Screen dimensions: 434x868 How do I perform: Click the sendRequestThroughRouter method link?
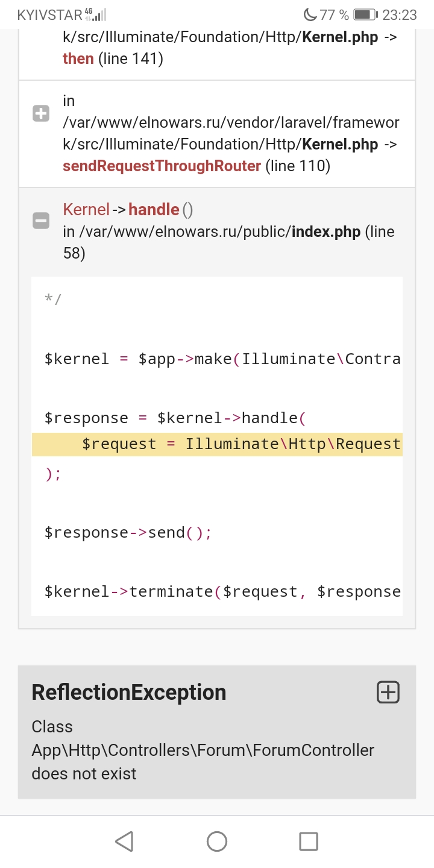click(162, 166)
